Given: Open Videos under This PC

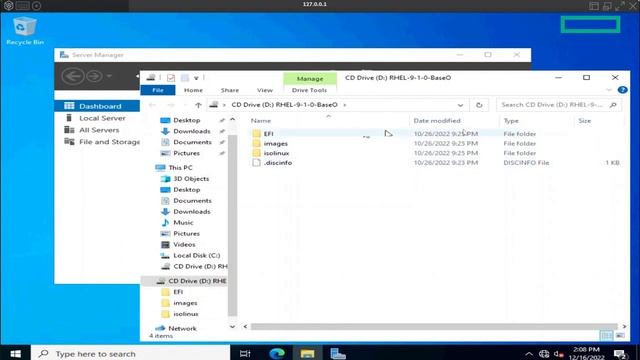Looking at the screenshot, I should 184,244.
